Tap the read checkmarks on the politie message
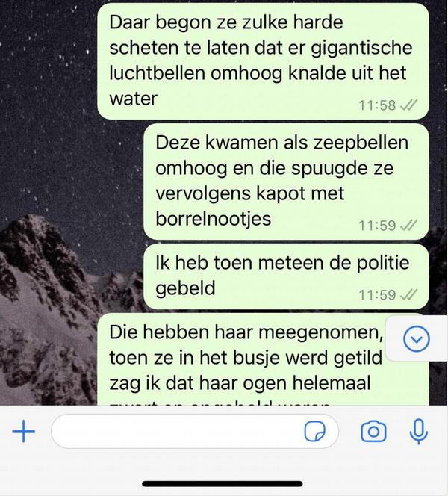Image resolution: width=448 pixels, height=496 pixels. click(x=408, y=294)
